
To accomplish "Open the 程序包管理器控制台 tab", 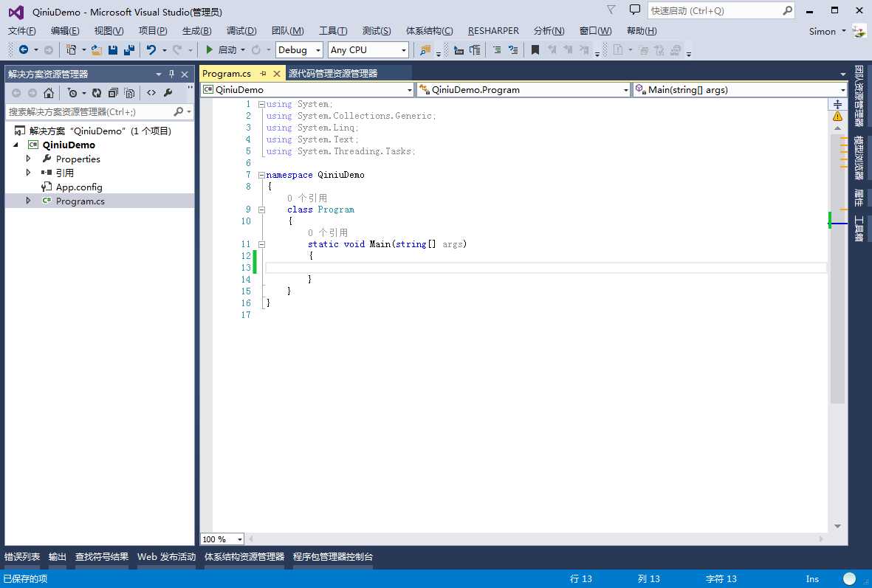I will point(332,557).
